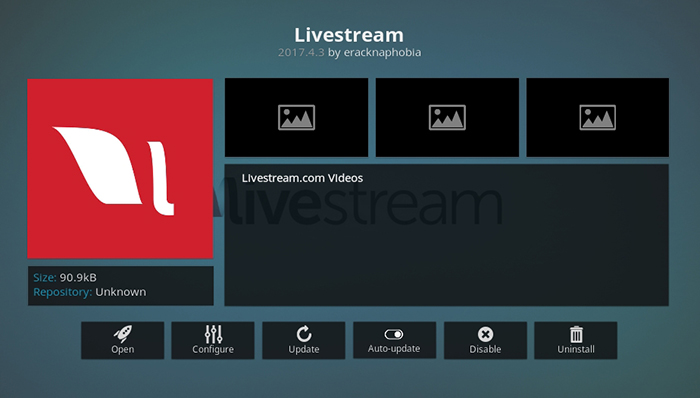This screenshot has width=700, height=398.
Task: Open the Configure settings button
Action: point(213,340)
